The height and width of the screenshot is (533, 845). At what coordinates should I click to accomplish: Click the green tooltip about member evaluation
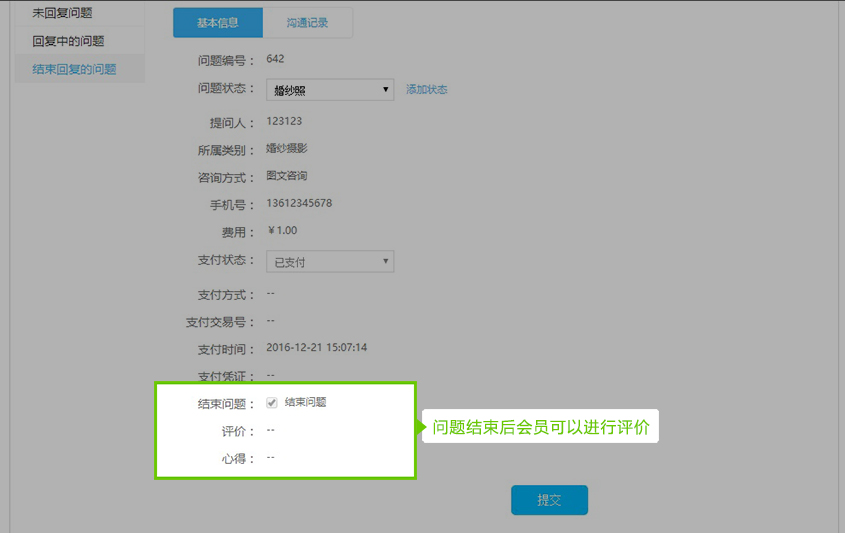[x=541, y=428]
